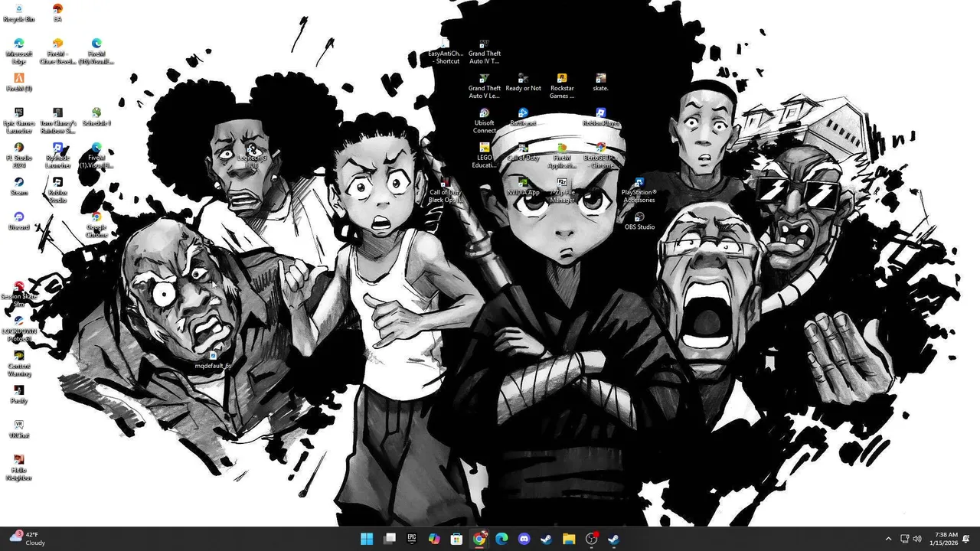Select the FiveM (1).VisualE desktop file
980x551 pixels.
tap(96, 155)
